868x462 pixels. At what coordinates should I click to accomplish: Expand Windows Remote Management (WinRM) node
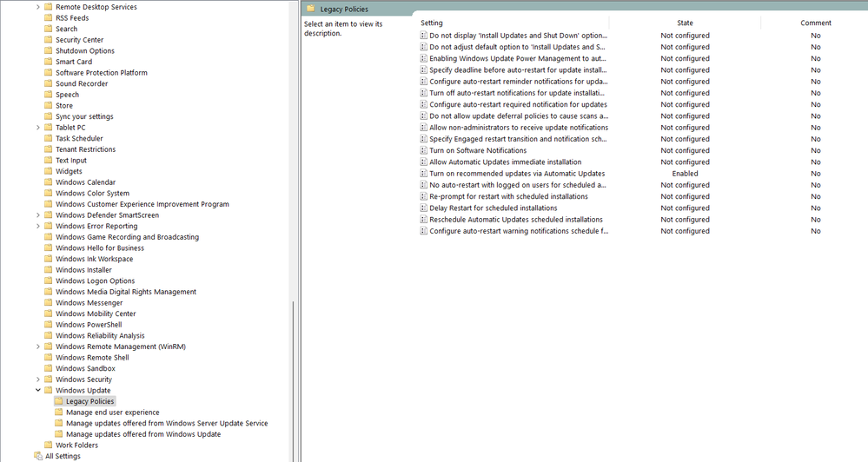click(x=37, y=346)
